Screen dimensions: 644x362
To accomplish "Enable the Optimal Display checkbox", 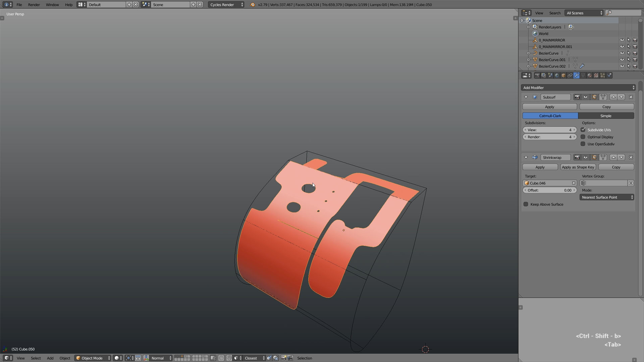I will (583, 137).
